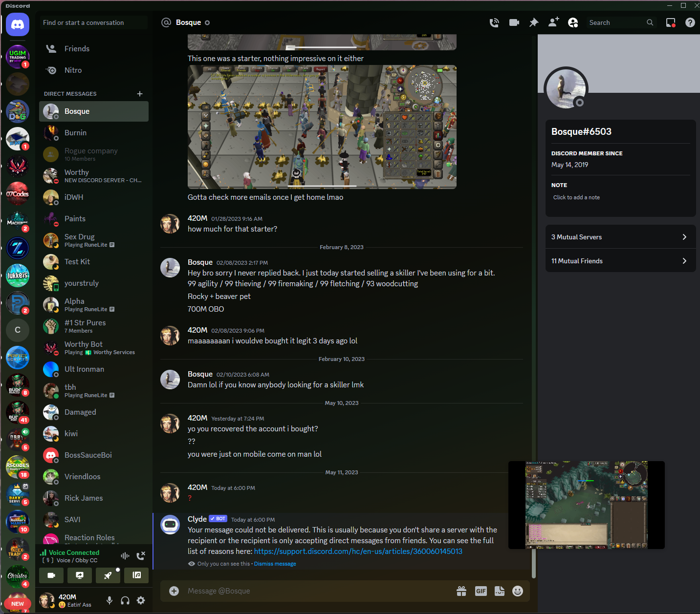This screenshot has width=700, height=614.
Task: Open the Christos server icon
Action: 18,576
